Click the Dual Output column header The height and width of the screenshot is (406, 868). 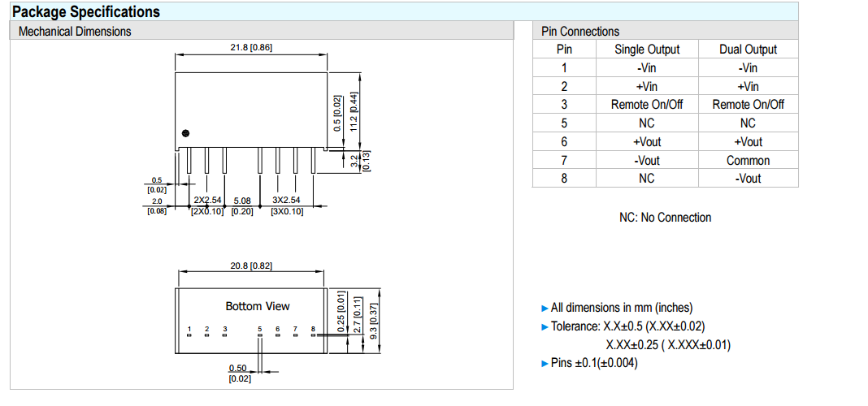pyautogui.click(x=748, y=50)
